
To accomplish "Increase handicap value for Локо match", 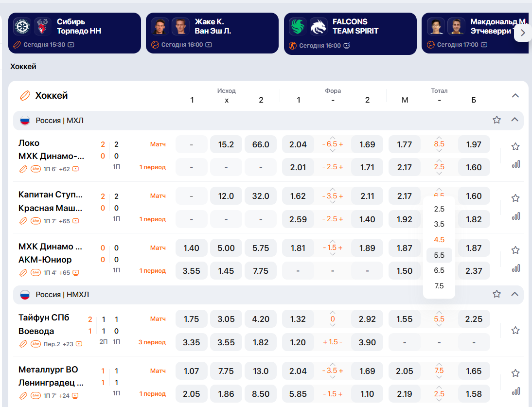I will [341, 144].
